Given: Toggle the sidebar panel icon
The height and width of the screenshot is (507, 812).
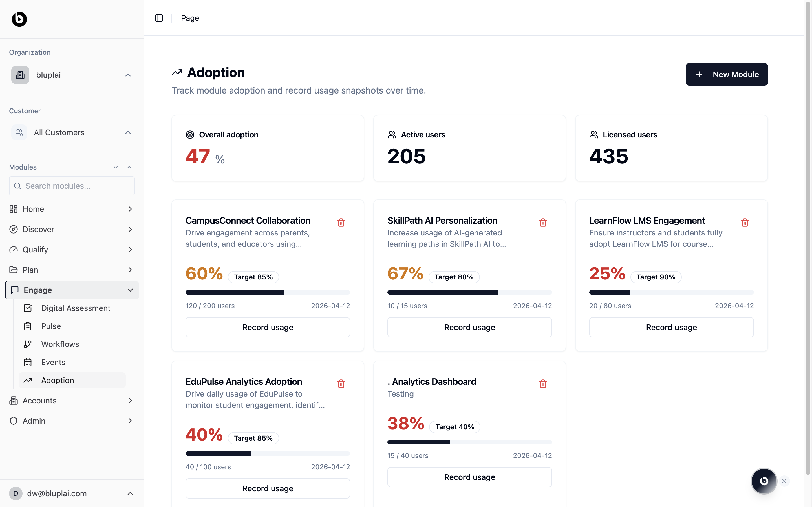Looking at the screenshot, I should (159, 18).
